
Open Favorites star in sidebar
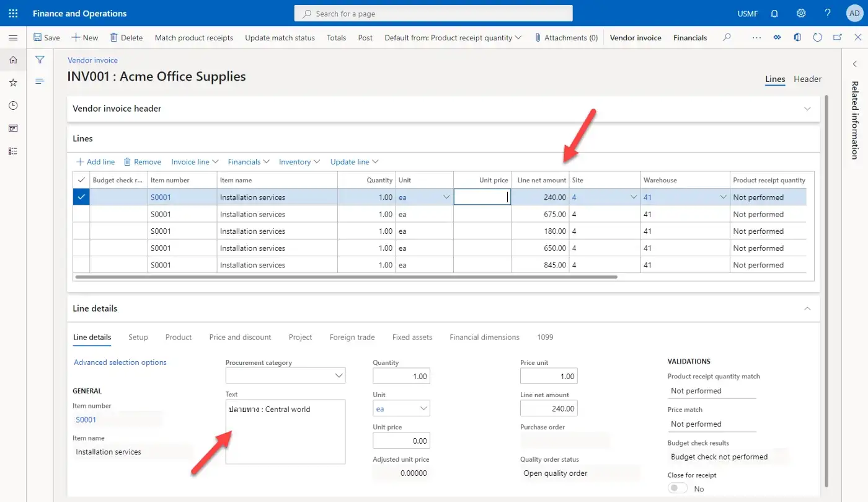[13, 83]
